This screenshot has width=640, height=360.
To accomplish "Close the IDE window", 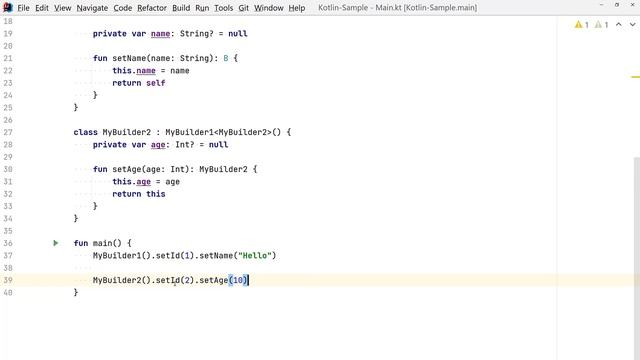I will 633,5.
